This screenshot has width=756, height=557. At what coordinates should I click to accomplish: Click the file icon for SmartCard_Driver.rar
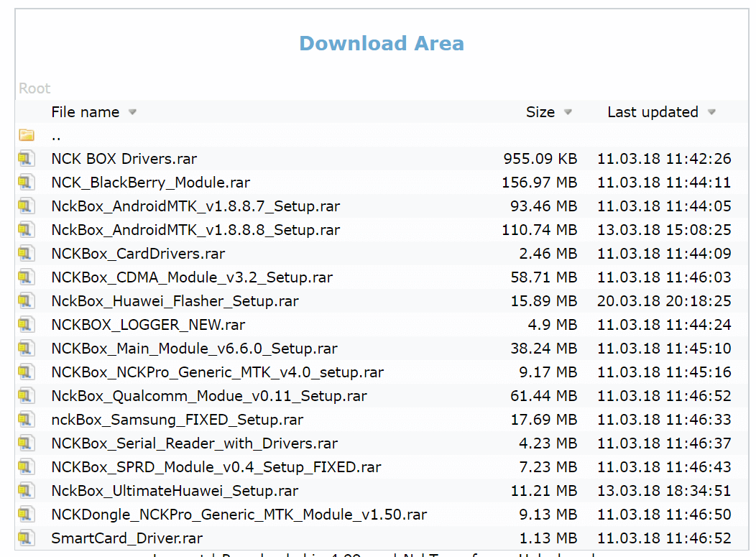coord(27,538)
